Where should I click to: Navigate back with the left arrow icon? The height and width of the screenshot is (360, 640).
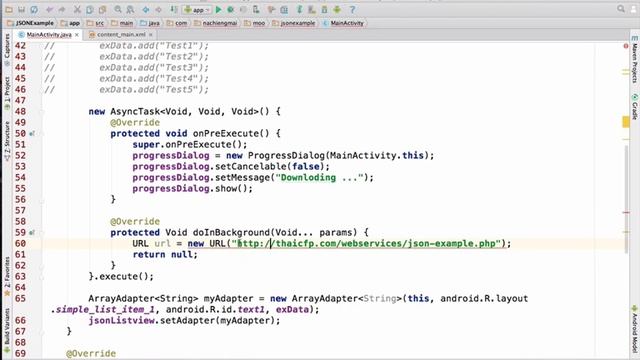(146, 9)
